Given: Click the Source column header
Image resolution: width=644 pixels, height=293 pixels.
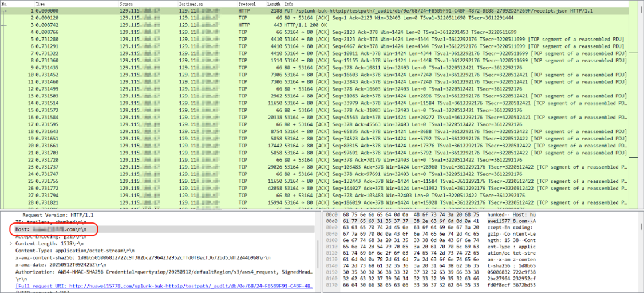Looking at the screenshot, I should coord(126,4).
